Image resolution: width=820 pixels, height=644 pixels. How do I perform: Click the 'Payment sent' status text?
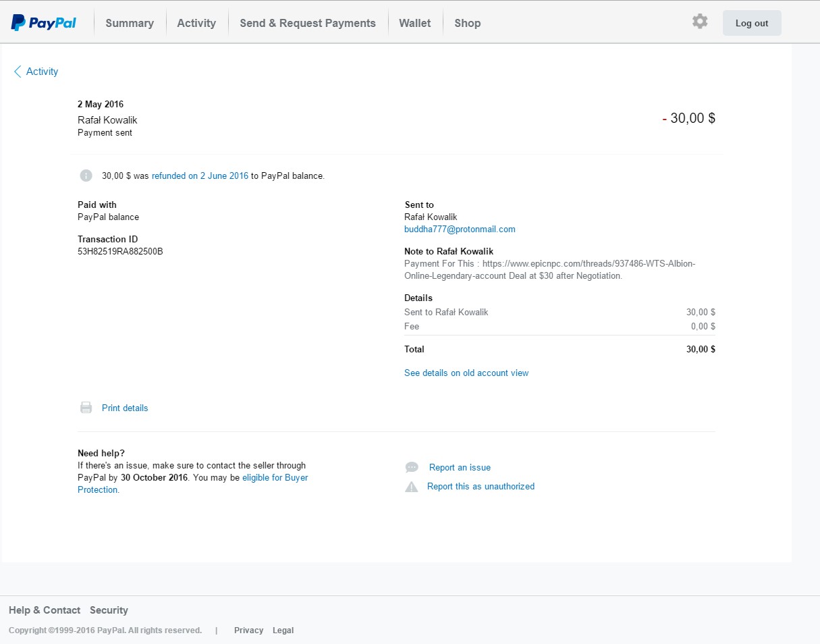[x=105, y=133]
